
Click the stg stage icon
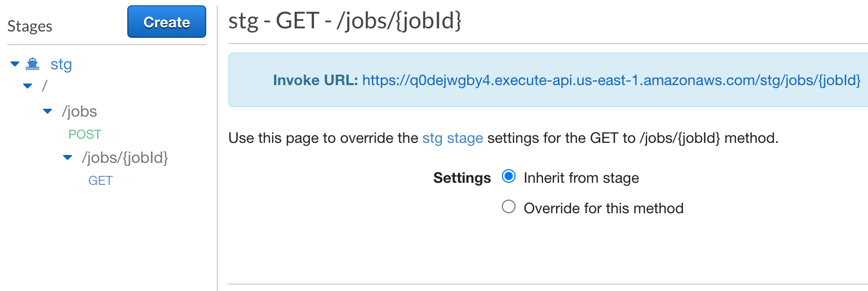tap(33, 64)
